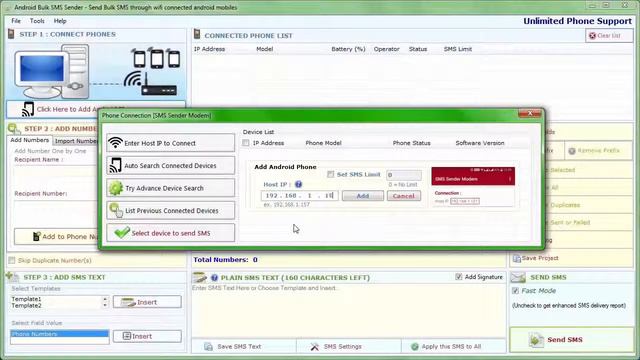Click the template list up arrow
The height and width of the screenshot is (360, 640).
click(x=105, y=299)
